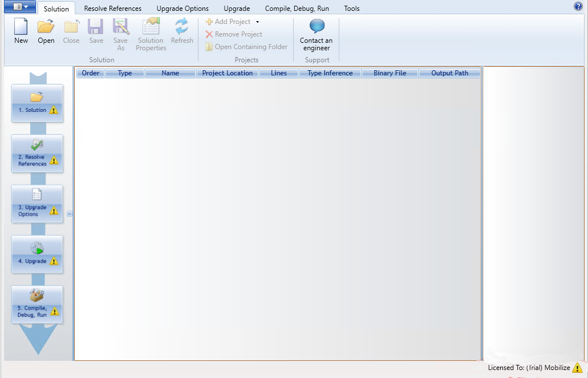Screen dimensions: 588x378
Task: Sort by the Order column header
Action: tap(91, 73)
